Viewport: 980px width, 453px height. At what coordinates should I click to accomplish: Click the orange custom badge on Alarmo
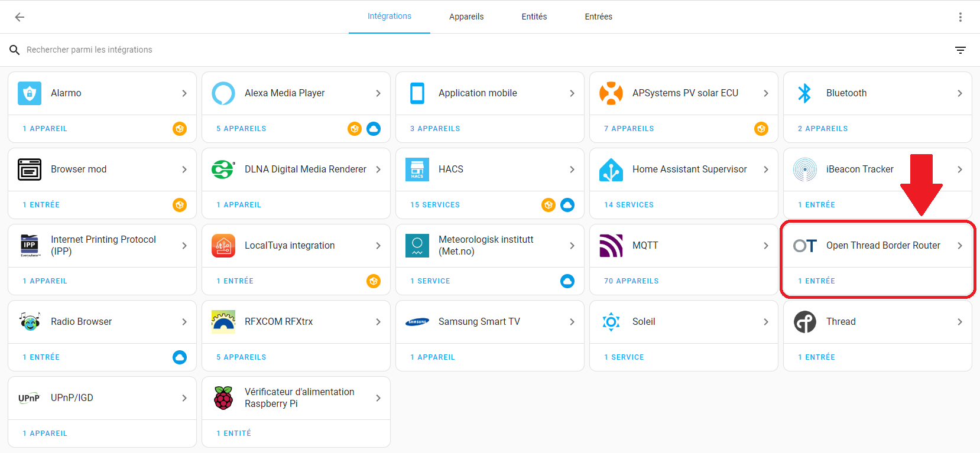(180, 129)
